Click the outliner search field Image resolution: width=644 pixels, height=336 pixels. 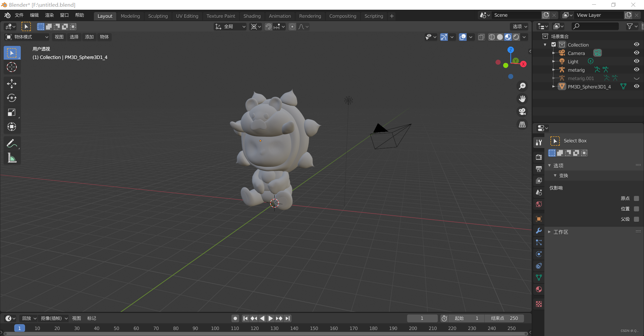pos(595,26)
